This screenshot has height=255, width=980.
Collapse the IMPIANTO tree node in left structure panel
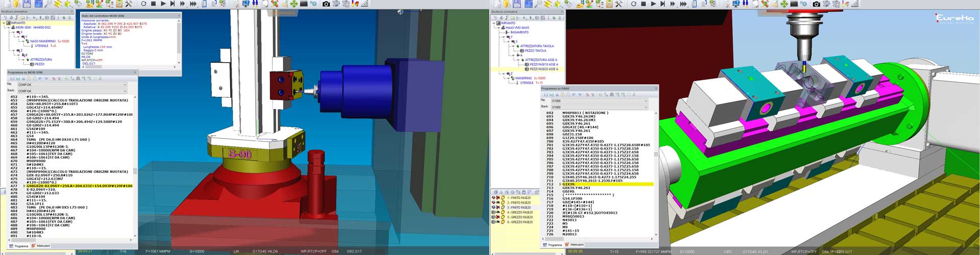pos(4,23)
